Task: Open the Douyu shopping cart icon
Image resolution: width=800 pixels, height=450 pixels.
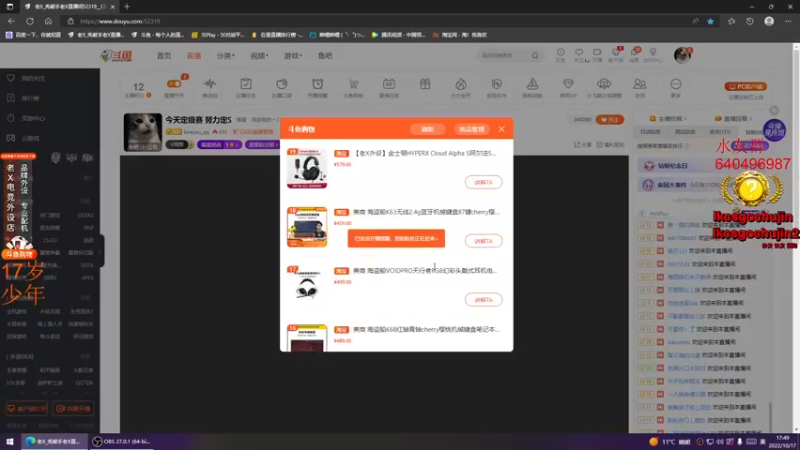Action: pyautogui.click(x=353, y=84)
